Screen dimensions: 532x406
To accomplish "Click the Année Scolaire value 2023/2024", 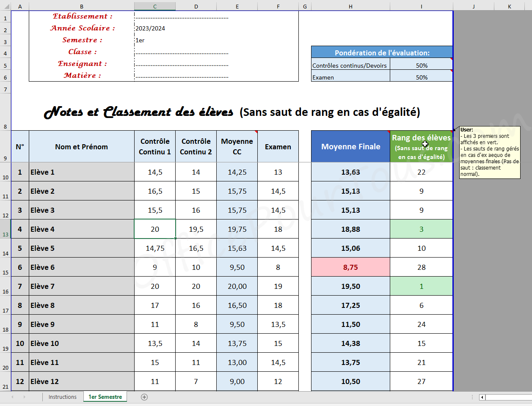I will coord(150,28).
